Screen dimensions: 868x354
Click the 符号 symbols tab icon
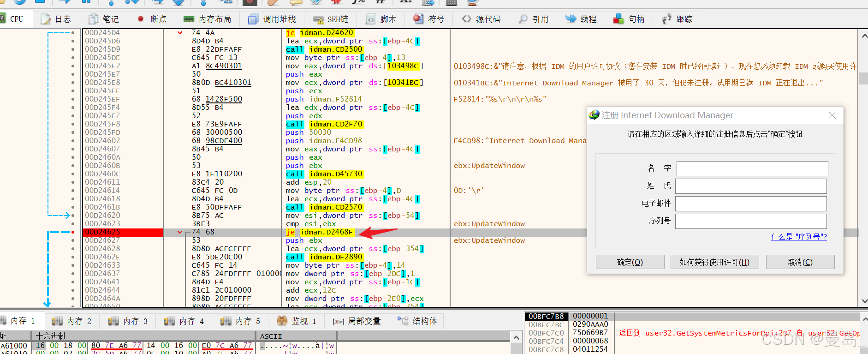pos(418,19)
